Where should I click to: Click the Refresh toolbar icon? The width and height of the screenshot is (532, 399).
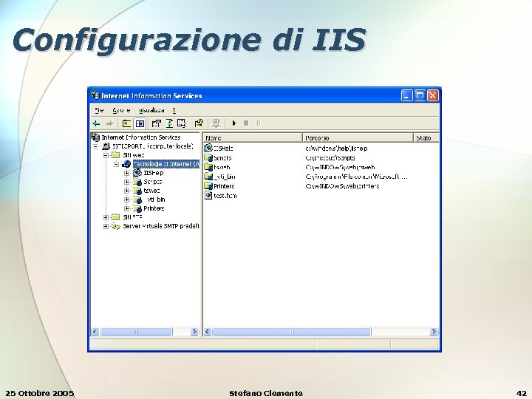(x=169, y=123)
